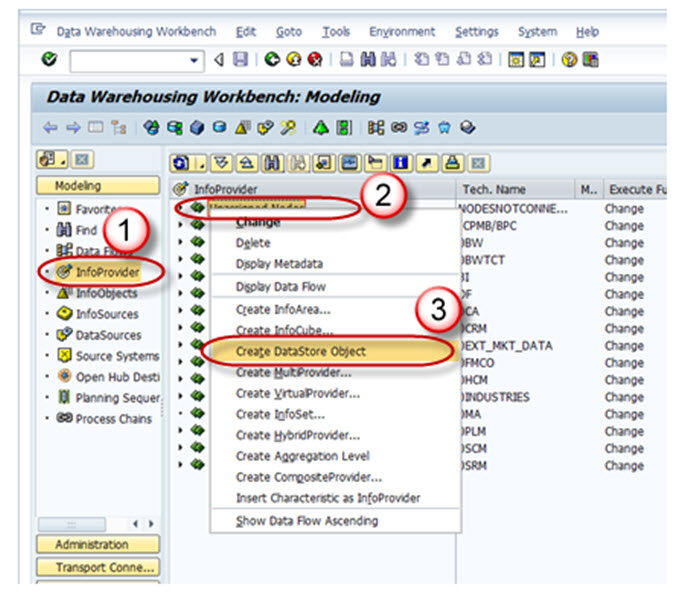The image size is (680, 595).
Task: Click the Print icon in standard toolbar
Action: coord(345,61)
